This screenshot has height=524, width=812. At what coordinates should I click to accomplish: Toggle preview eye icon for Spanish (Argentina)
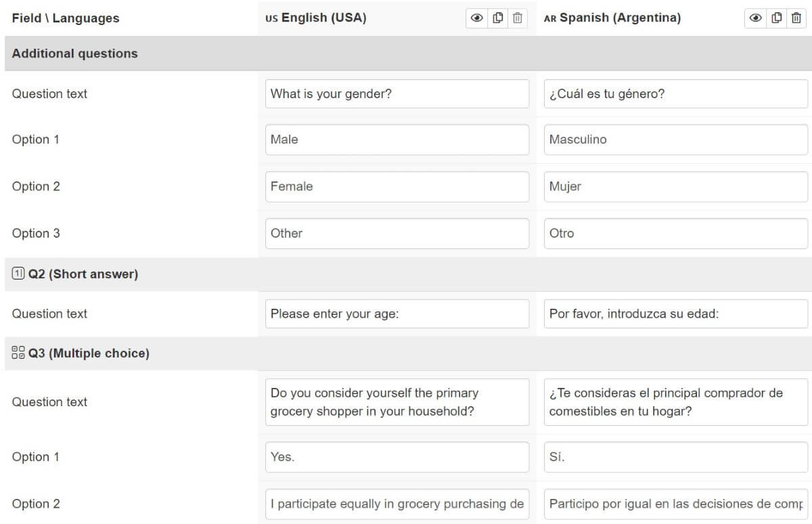click(756, 18)
